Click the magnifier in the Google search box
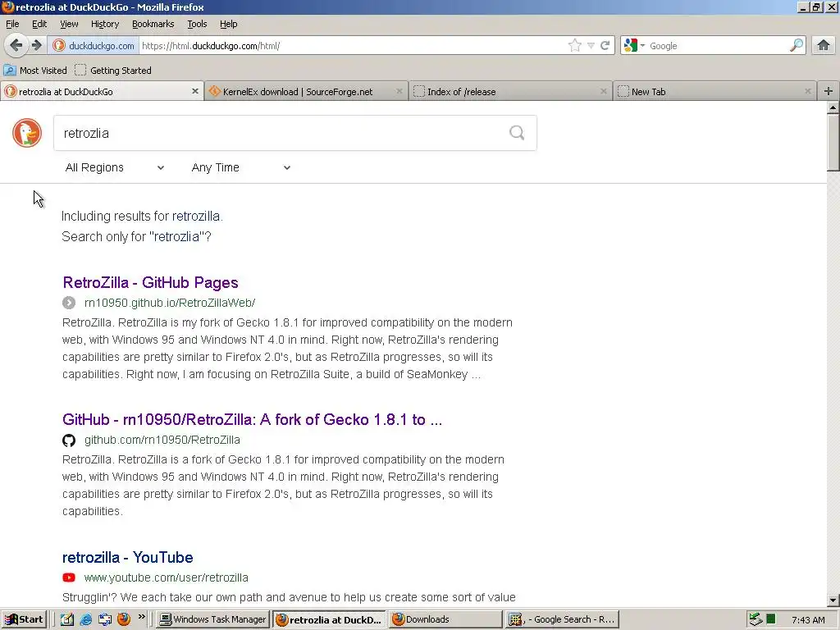840x630 pixels. [x=797, y=46]
